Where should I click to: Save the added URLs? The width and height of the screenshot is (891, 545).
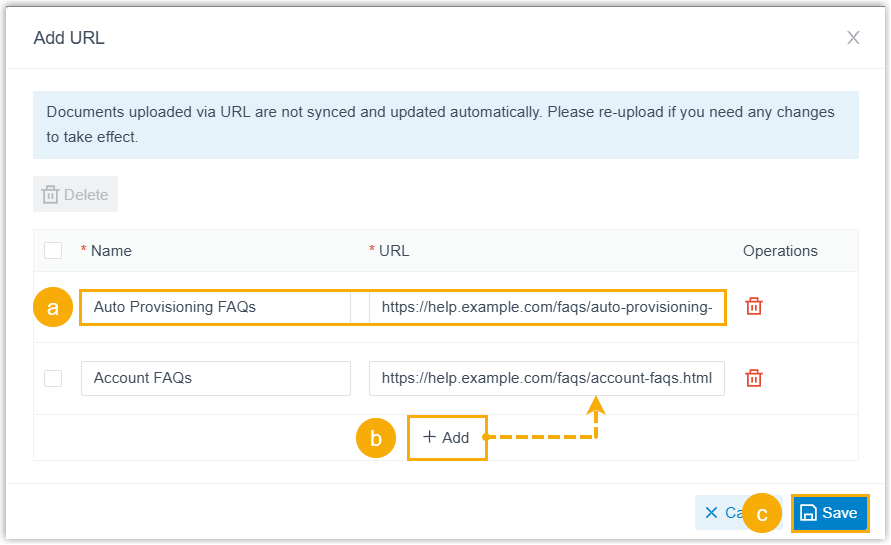point(830,513)
